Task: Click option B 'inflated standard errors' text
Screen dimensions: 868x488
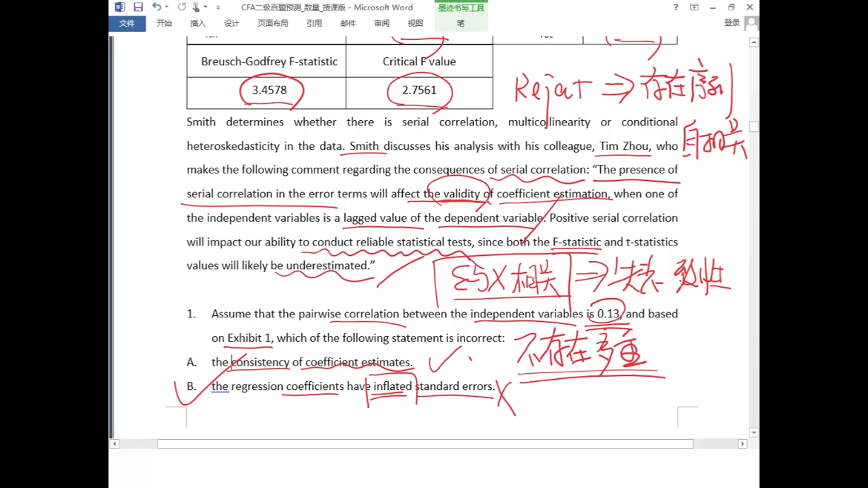Action: [x=434, y=386]
